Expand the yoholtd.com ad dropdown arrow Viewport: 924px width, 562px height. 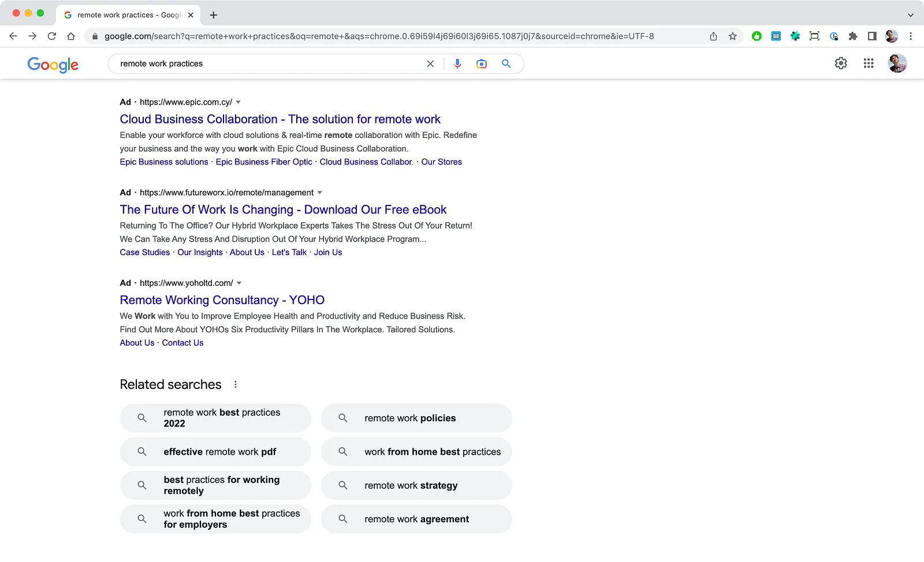[x=239, y=283]
